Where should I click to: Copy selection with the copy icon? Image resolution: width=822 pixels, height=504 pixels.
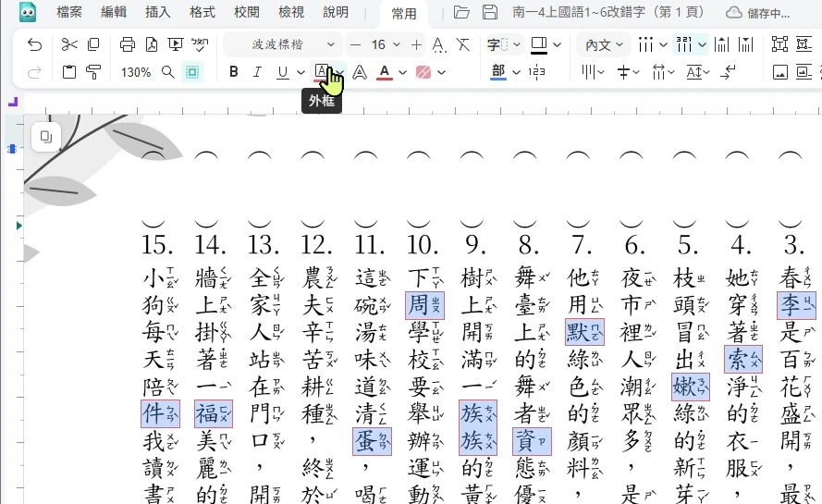pyautogui.click(x=93, y=45)
